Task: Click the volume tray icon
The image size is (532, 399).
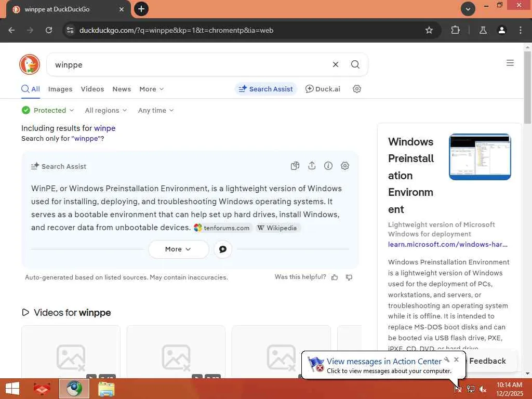Action: coord(483,389)
